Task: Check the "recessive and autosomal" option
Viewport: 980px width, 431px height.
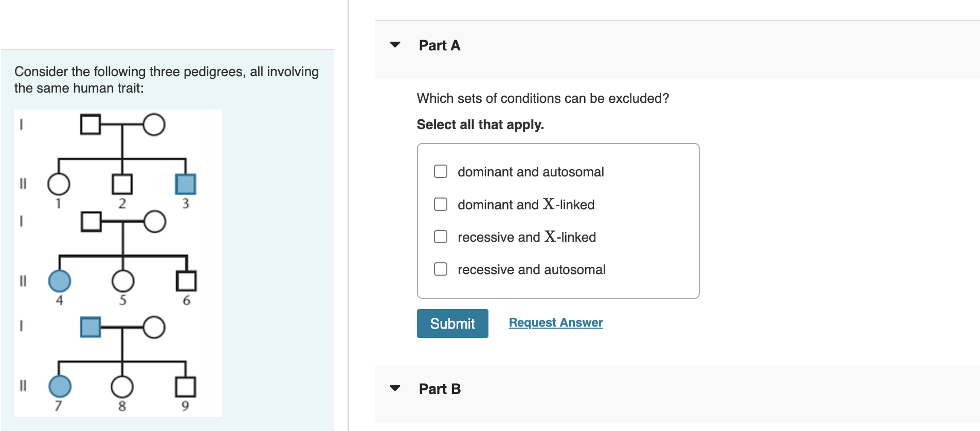Action: coord(440,268)
